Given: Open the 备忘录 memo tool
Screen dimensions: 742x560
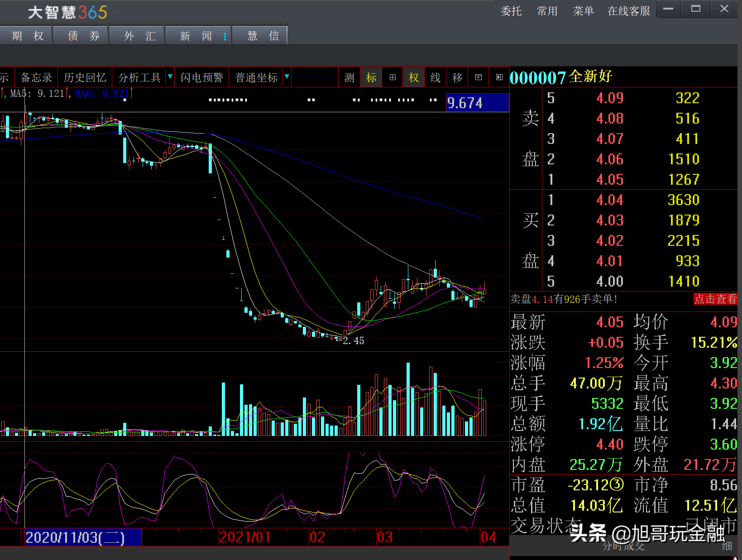Looking at the screenshot, I should click(x=37, y=77).
